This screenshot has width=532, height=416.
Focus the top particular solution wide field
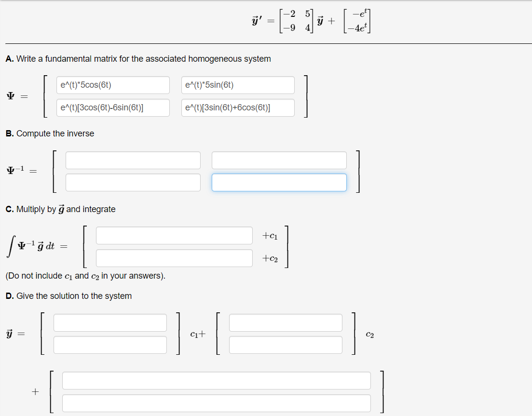[217, 381]
